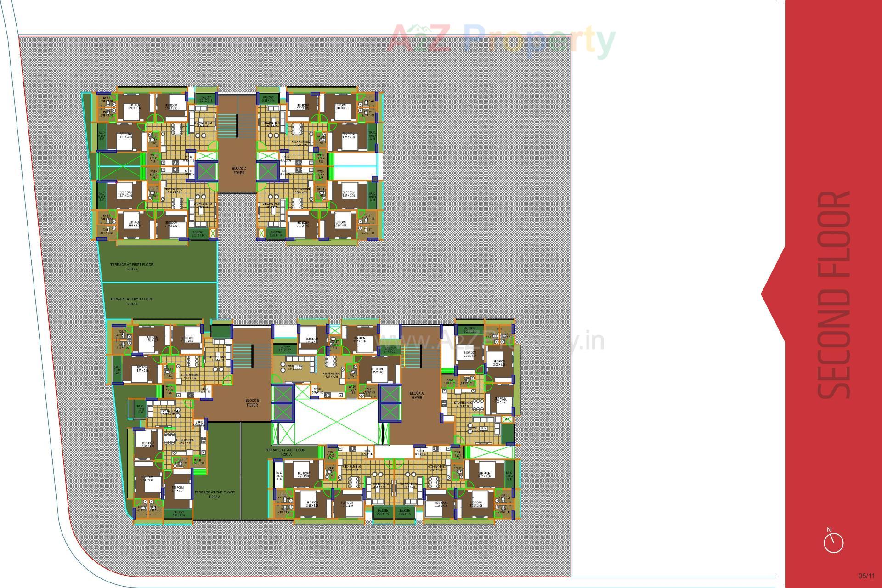The height and width of the screenshot is (588, 882).
Task: Select the Block B Foyer label
Action: [251, 402]
